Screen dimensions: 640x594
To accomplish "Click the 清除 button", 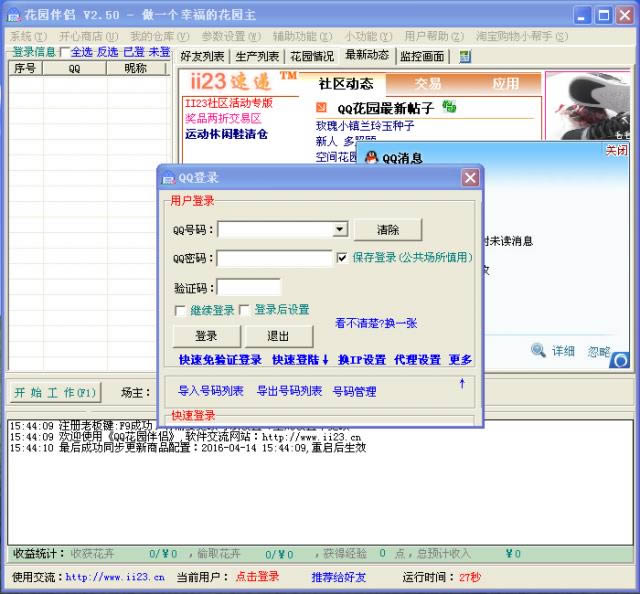I will click(388, 229).
